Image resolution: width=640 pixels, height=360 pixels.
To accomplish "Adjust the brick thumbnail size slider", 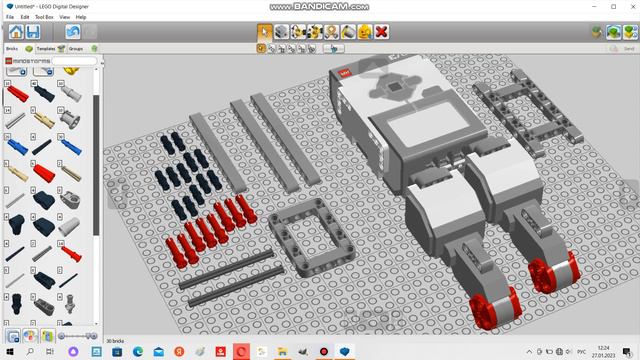I will [x=78, y=336].
